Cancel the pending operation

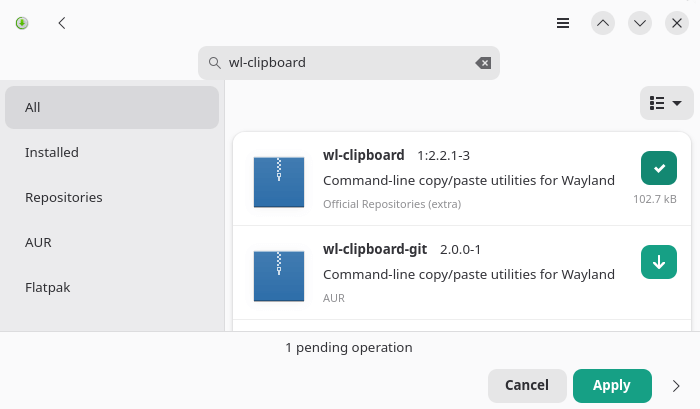coord(527,386)
